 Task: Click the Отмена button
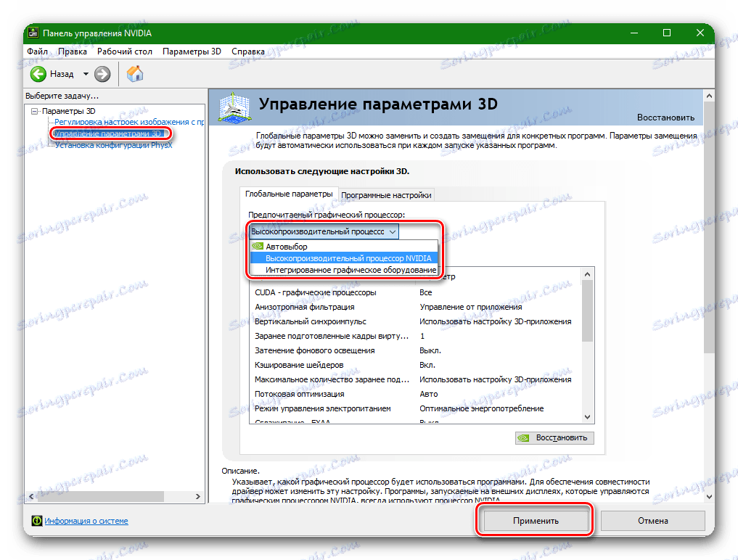click(x=653, y=521)
